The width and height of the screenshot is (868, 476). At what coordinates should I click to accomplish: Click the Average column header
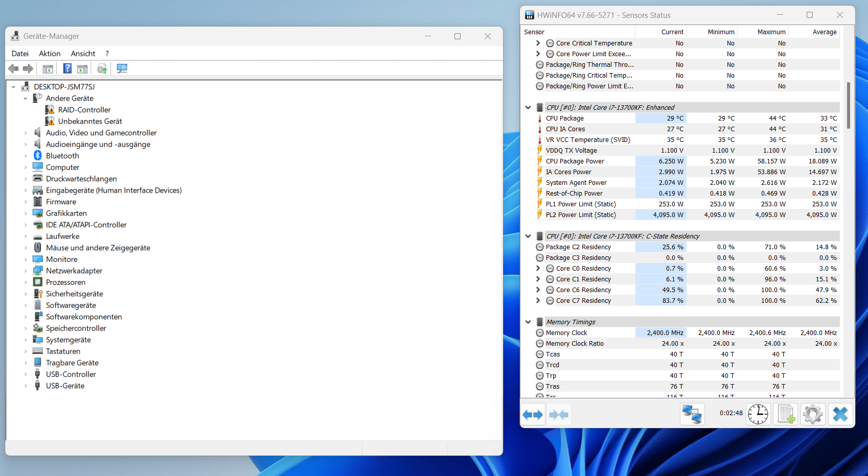click(x=814, y=32)
